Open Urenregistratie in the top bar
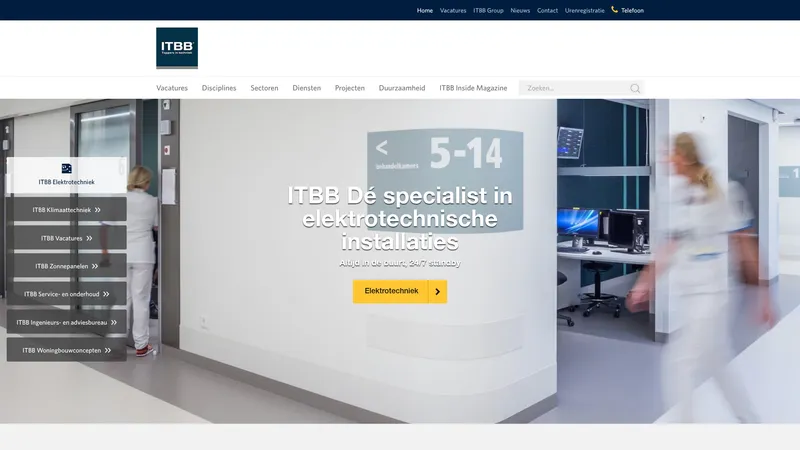 point(585,10)
